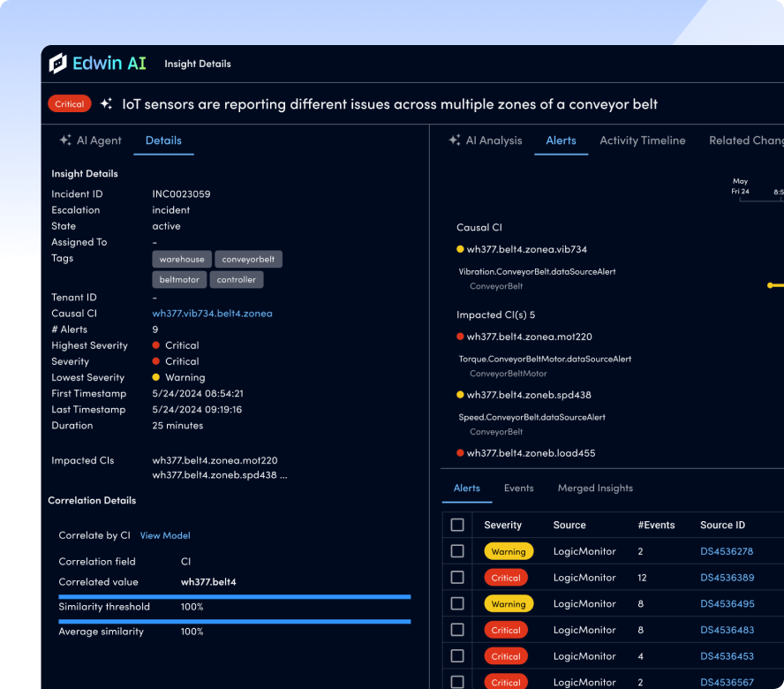This screenshot has height=689, width=784.
Task: Click the sparkle icon on AI Analysis tab
Action: [455, 140]
